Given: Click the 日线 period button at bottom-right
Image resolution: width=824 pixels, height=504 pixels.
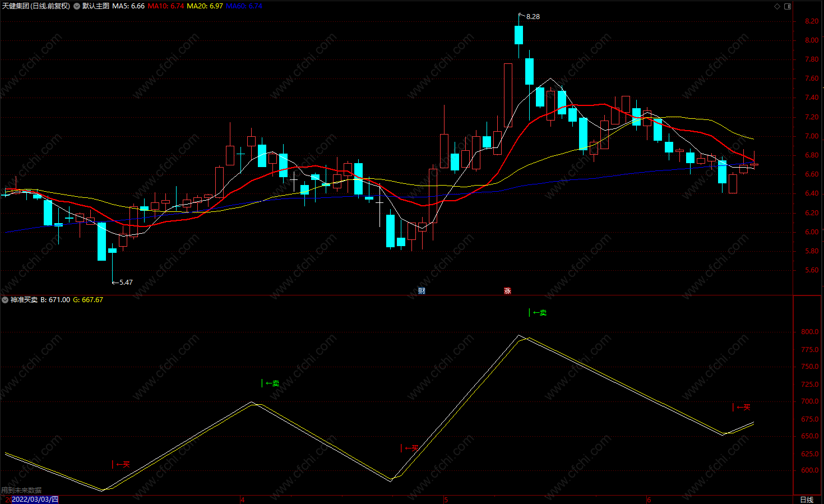Looking at the screenshot, I should tap(807, 500).
